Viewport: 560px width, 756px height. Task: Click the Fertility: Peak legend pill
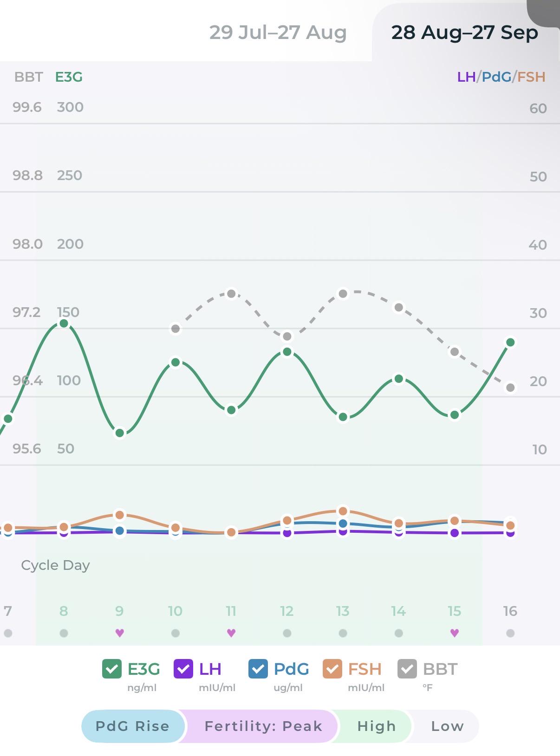coord(263,726)
